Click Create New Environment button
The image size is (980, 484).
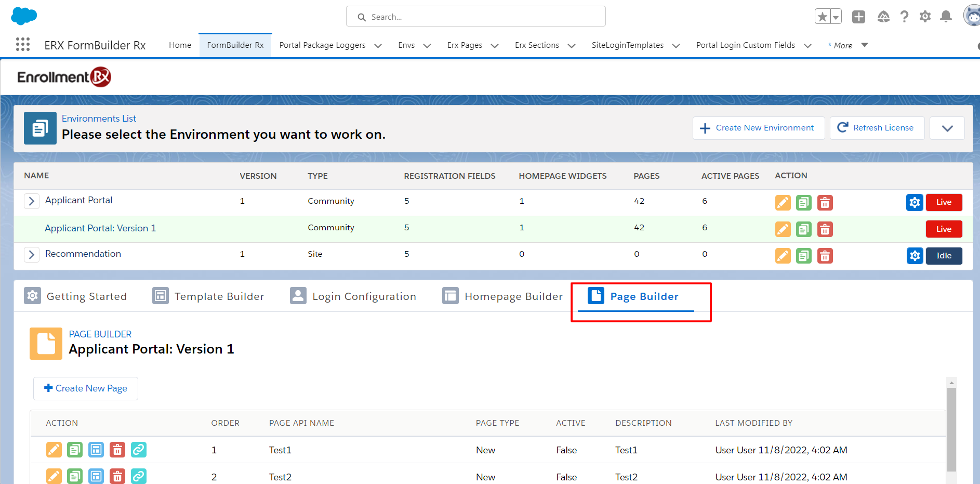point(758,128)
